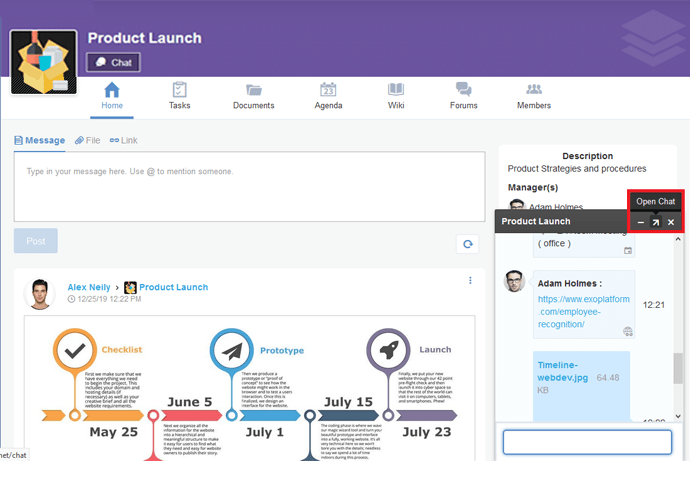Click the message text area
The height and width of the screenshot is (477, 690).
[x=250, y=186]
